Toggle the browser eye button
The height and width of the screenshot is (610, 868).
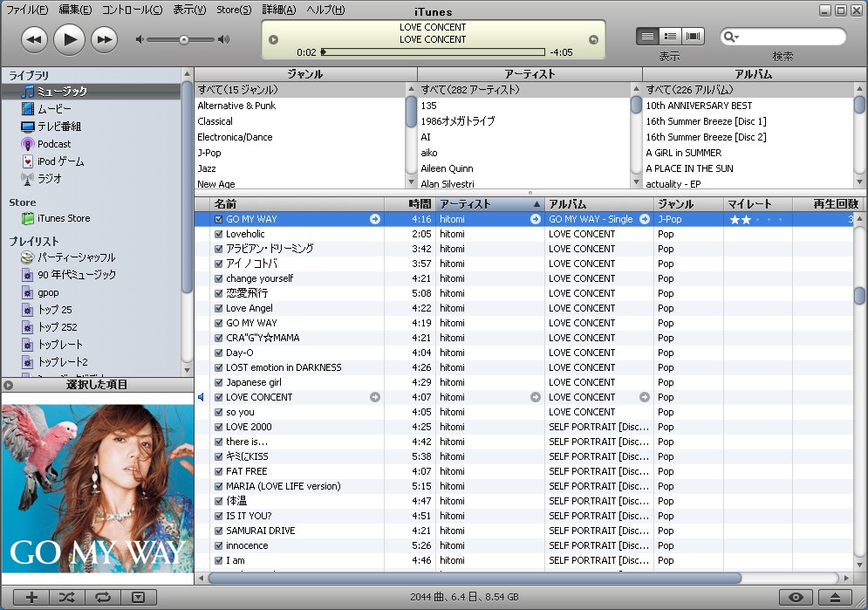pyautogui.click(x=796, y=597)
